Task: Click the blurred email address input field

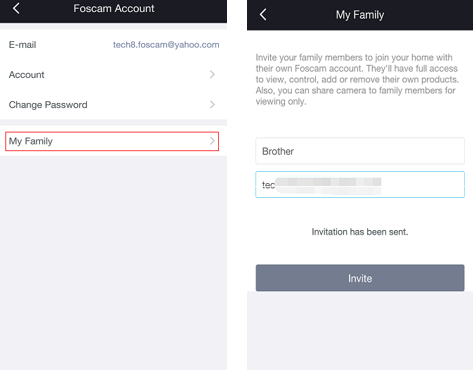Action: (360, 184)
